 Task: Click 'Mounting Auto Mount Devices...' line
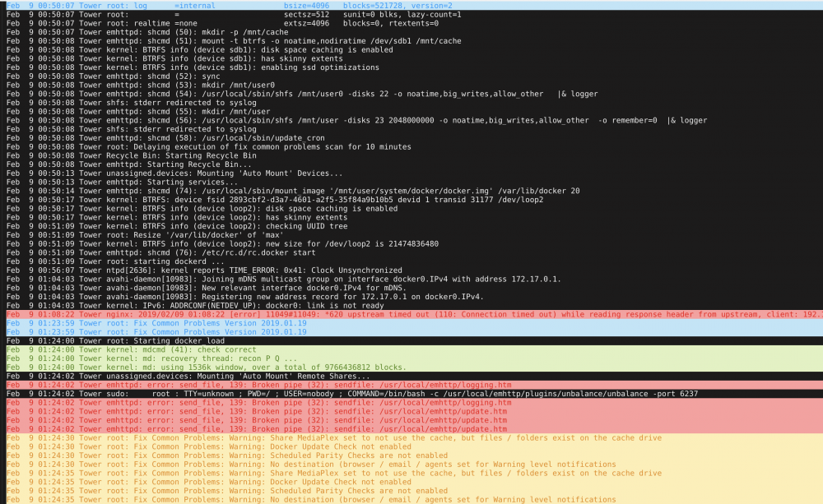[174, 173]
